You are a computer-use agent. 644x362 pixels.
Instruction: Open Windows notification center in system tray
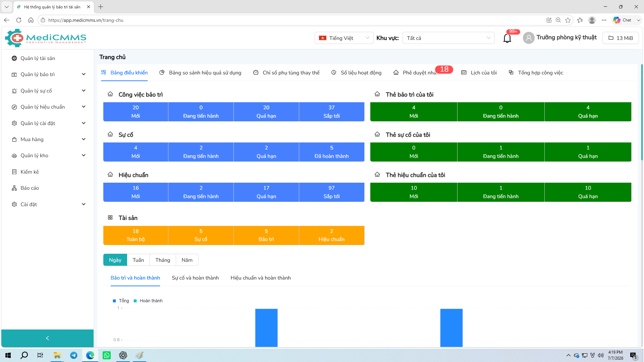coord(633,355)
